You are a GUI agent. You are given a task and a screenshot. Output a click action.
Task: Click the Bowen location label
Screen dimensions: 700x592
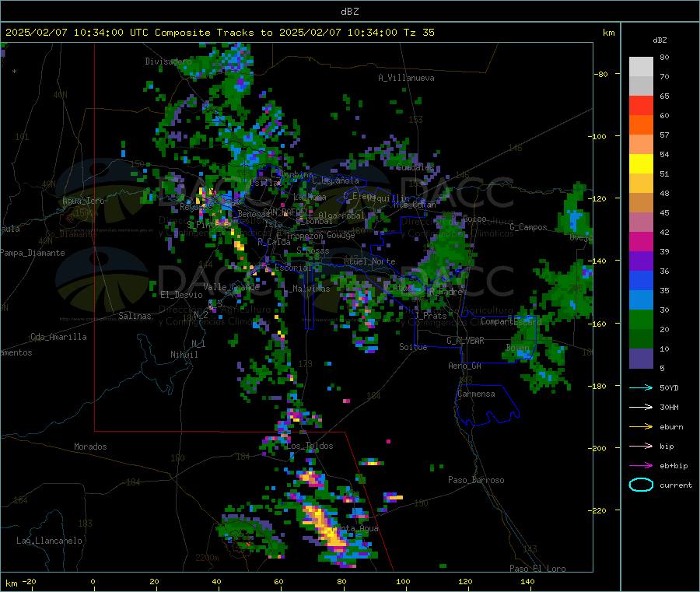point(517,347)
